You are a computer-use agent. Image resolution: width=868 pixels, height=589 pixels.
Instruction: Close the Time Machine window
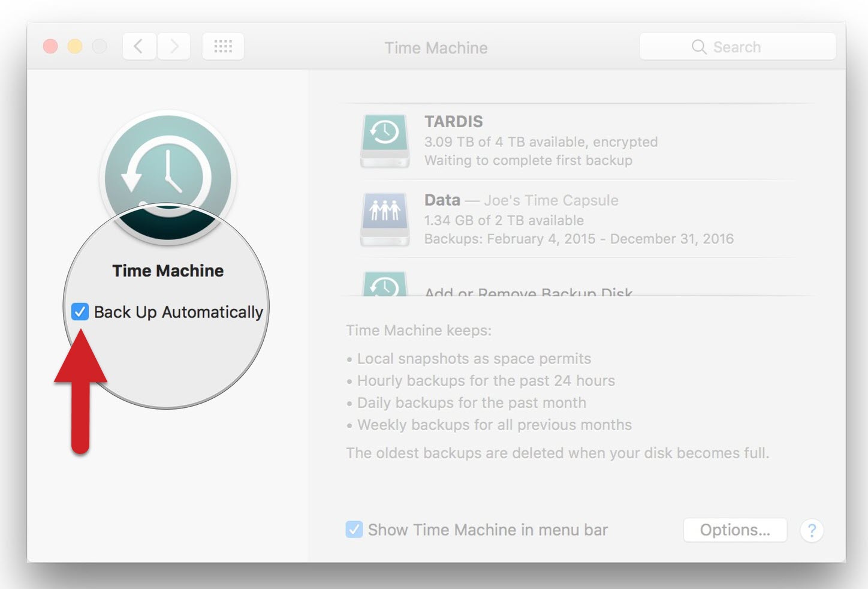click(51, 47)
